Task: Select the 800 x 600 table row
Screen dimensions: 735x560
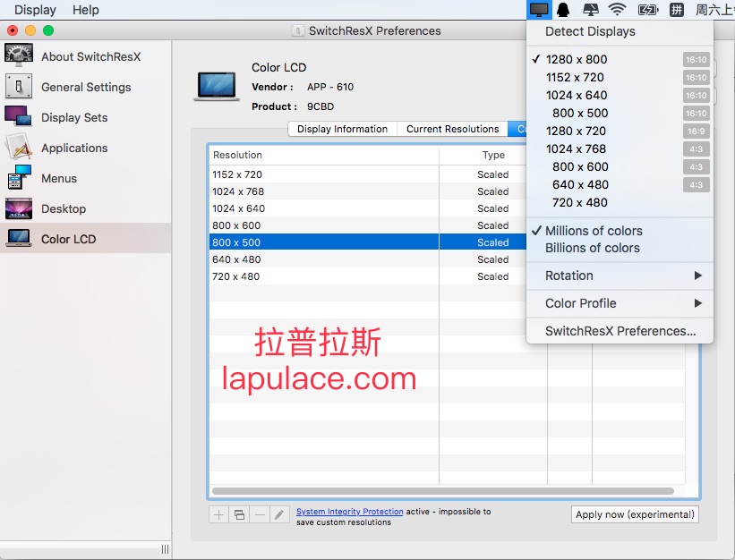Action: pos(368,225)
